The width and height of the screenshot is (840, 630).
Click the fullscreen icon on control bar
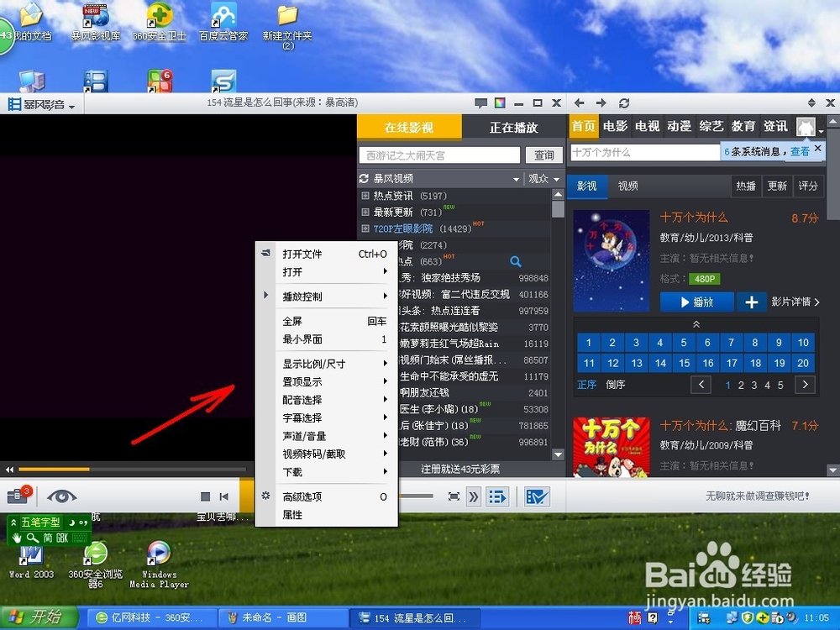pos(454,496)
